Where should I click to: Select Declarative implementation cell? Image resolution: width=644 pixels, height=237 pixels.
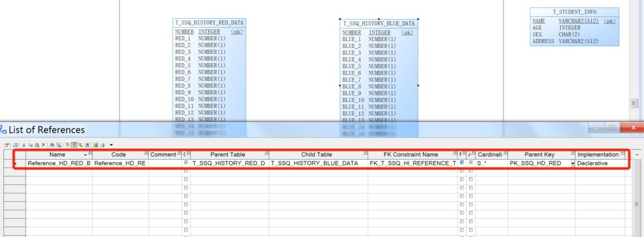point(600,163)
